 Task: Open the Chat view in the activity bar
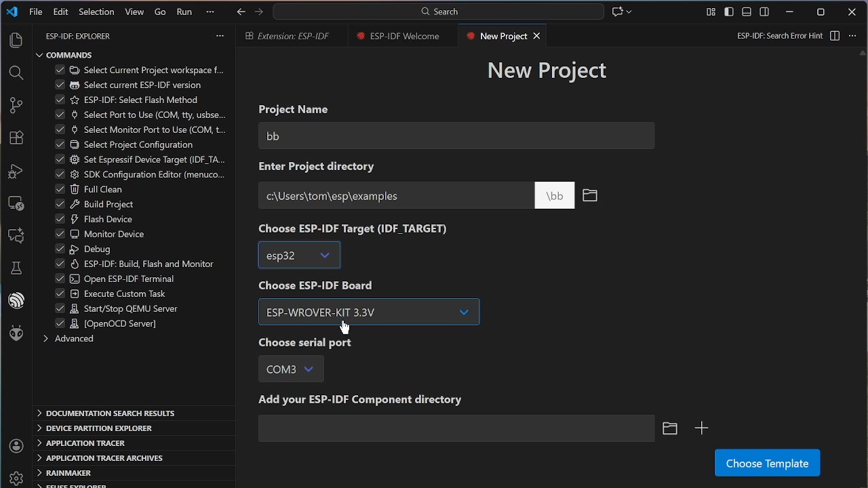coord(16,235)
